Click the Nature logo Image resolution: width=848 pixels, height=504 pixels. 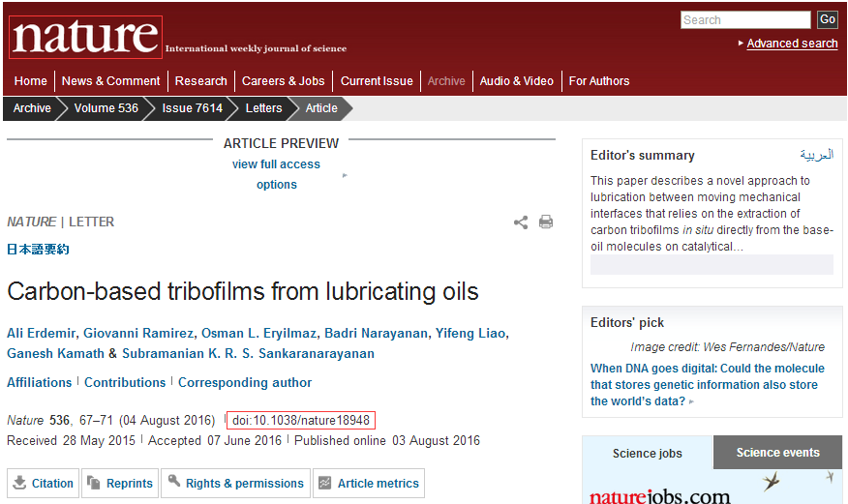[x=85, y=37]
